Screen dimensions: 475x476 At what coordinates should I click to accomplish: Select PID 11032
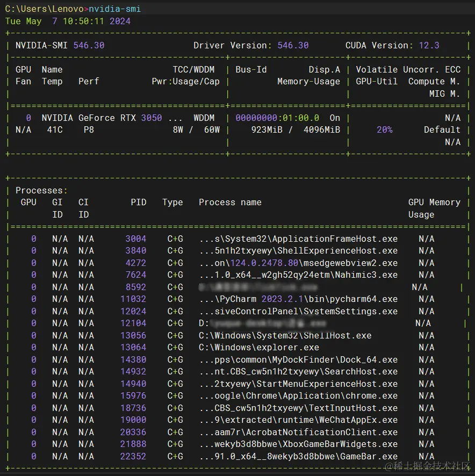pyautogui.click(x=133, y=299)
